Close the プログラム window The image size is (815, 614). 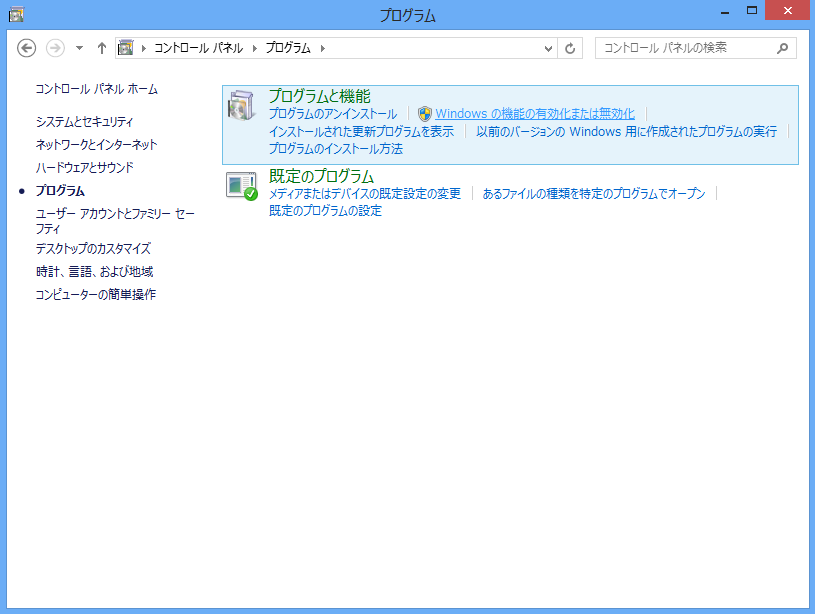click(787, 10)
